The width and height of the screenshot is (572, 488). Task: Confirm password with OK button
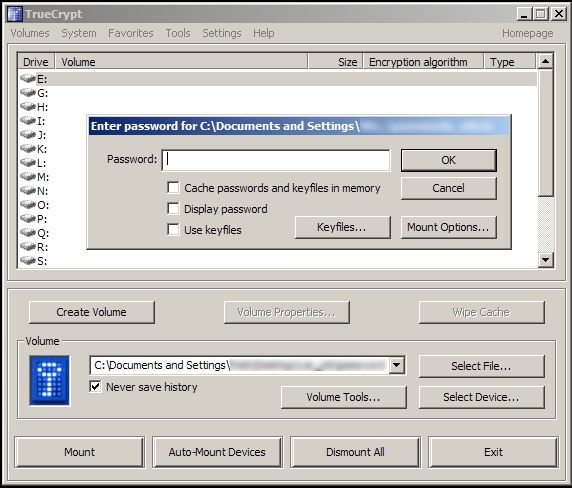[449, 160]
